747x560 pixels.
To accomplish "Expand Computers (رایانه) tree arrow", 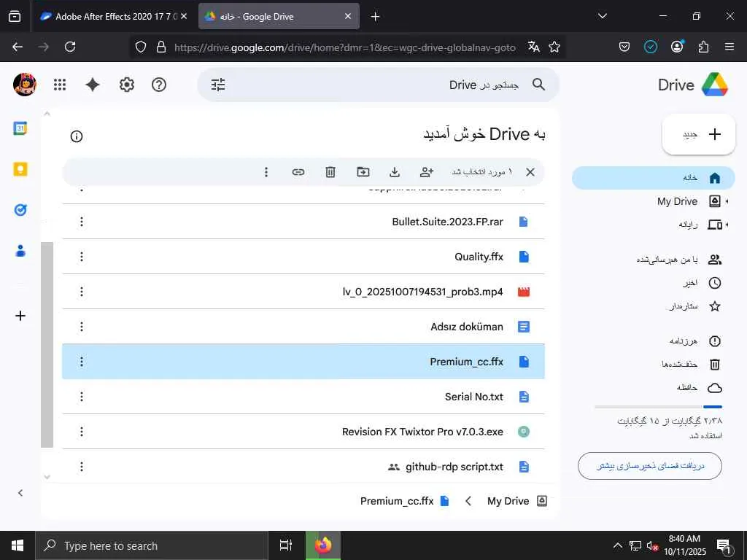I will 727,225.
